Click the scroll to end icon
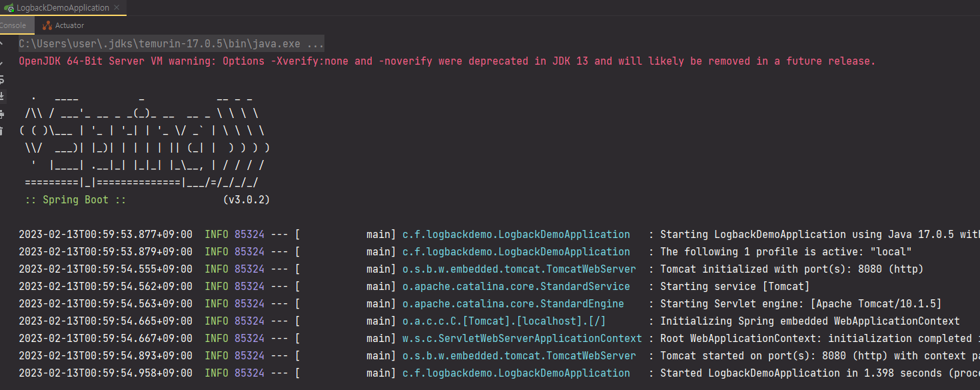Screen dimensions: 980x390 click(x=2, y=96)
